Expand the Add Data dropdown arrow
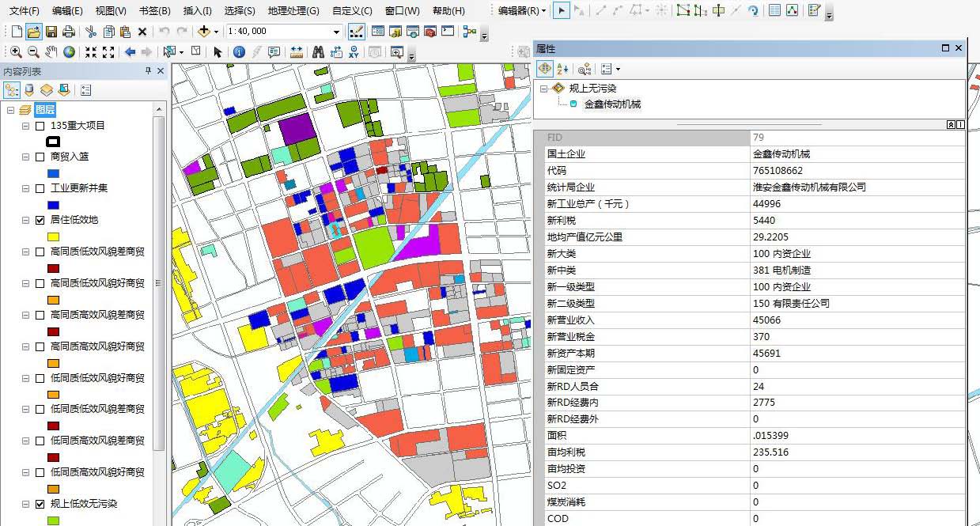This screenshot has height=526, width=980. pos(216,32)
